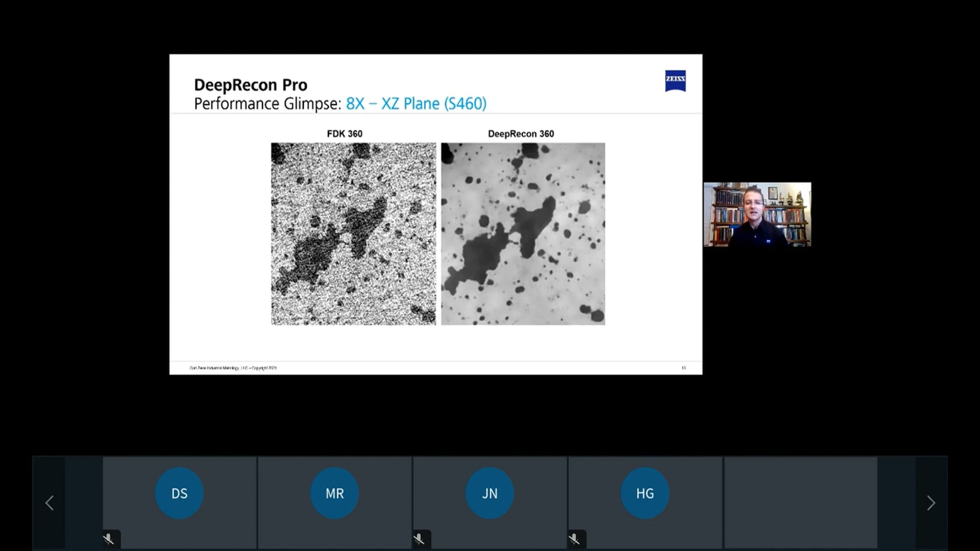The width and height of the screenshot is (980, 551).
Task: Click the muted microphone icon on DS tile
Action: point(109,539)
